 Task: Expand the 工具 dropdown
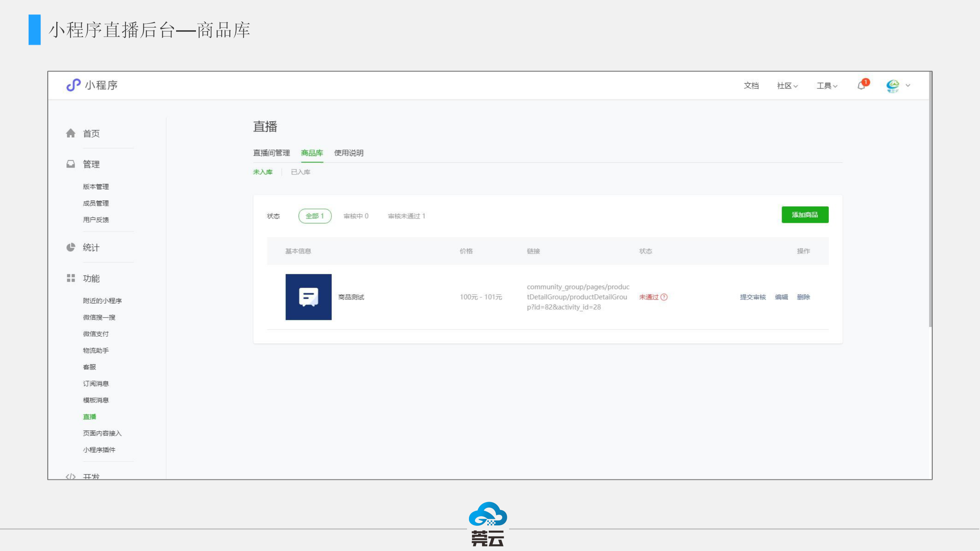click(x=827, y=86)
